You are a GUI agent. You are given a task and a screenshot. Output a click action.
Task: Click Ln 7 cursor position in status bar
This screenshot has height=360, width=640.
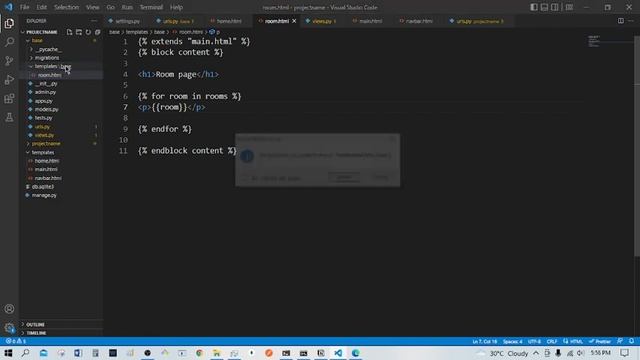pos(485,341)
